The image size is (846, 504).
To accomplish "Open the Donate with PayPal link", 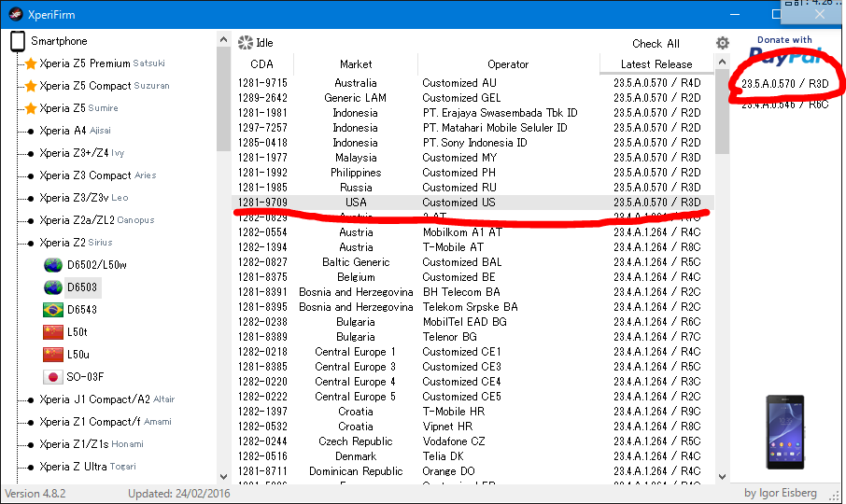I will click(785, 49).
